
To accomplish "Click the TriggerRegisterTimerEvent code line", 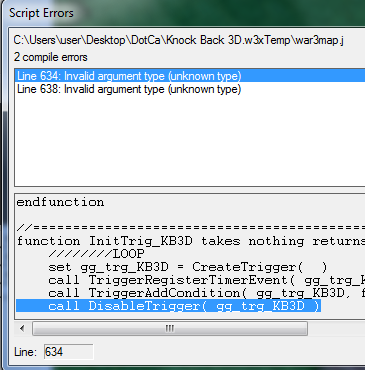I will 206,280.
